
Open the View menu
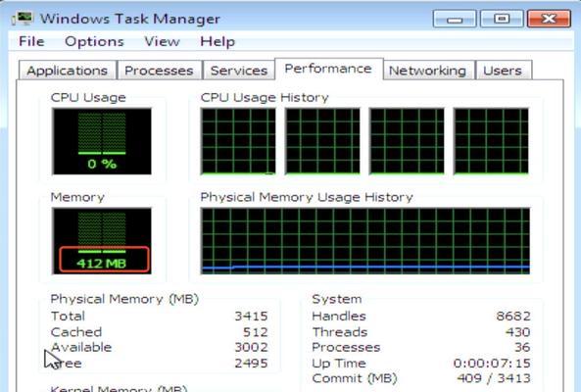point(162,41)
